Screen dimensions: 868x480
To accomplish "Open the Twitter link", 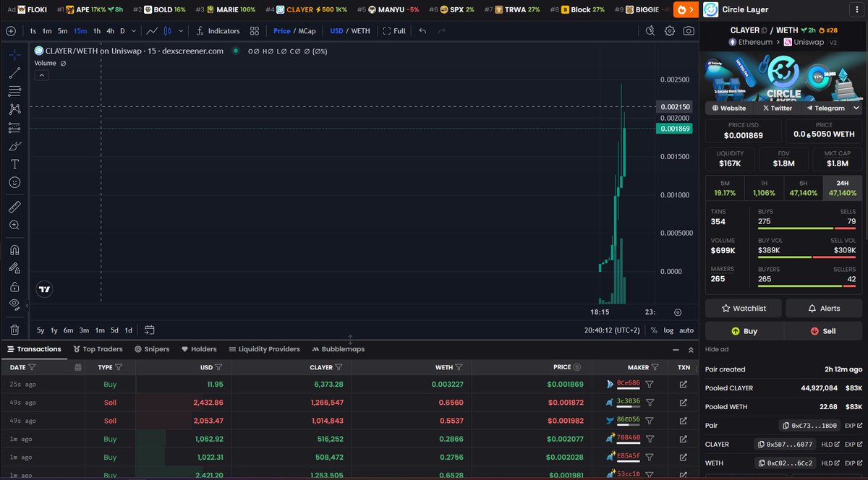I will (x=778, y=108).
